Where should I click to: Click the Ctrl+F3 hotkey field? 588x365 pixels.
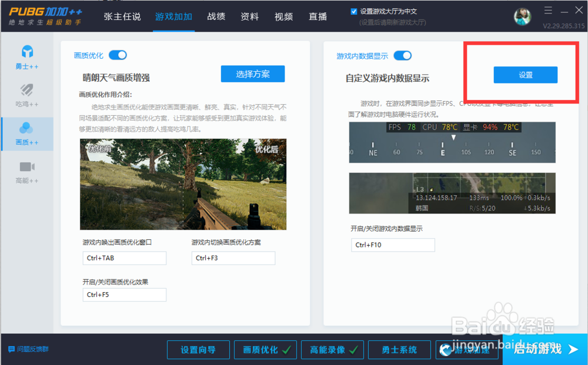233,258
